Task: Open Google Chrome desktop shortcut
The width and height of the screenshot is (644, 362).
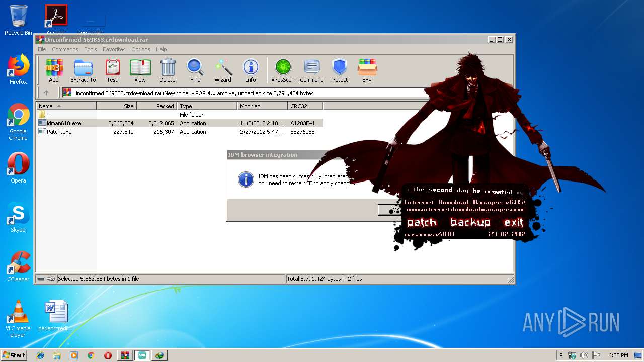Action: (x=18, y=122)
